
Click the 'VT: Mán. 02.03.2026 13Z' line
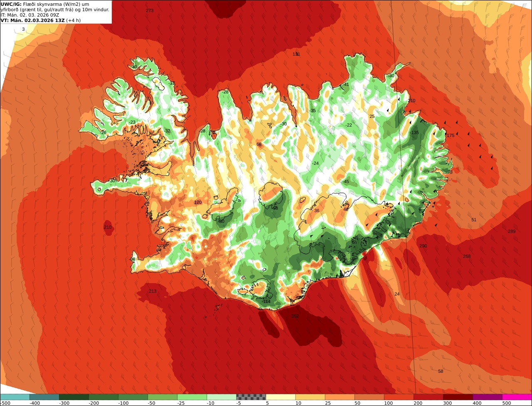click(32, 20)
